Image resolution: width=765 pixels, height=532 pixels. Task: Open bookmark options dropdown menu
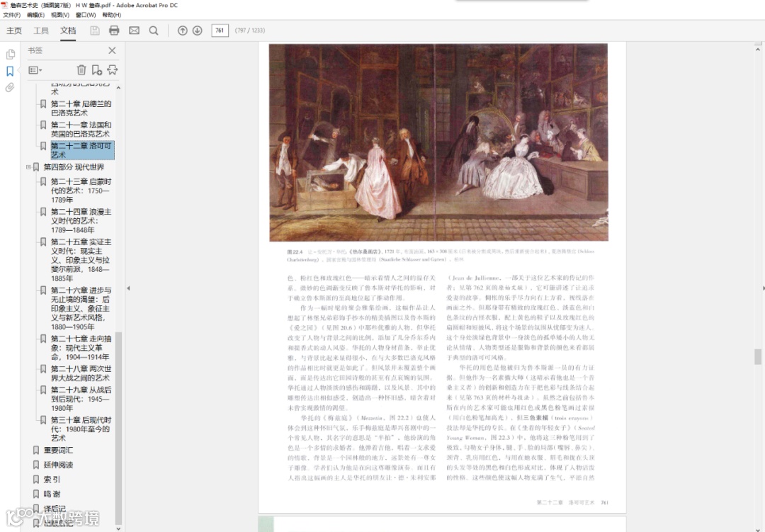(x=35, y=70)
